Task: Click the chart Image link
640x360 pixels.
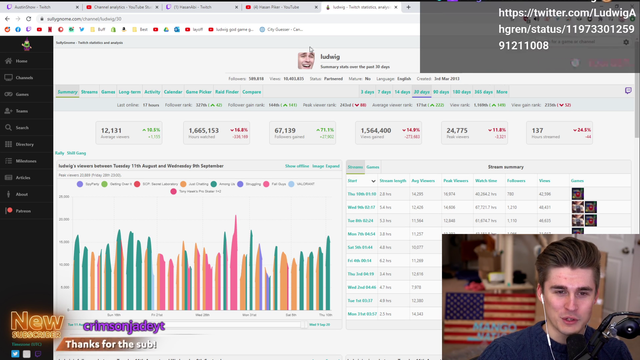Action: [x=318, y=166]
